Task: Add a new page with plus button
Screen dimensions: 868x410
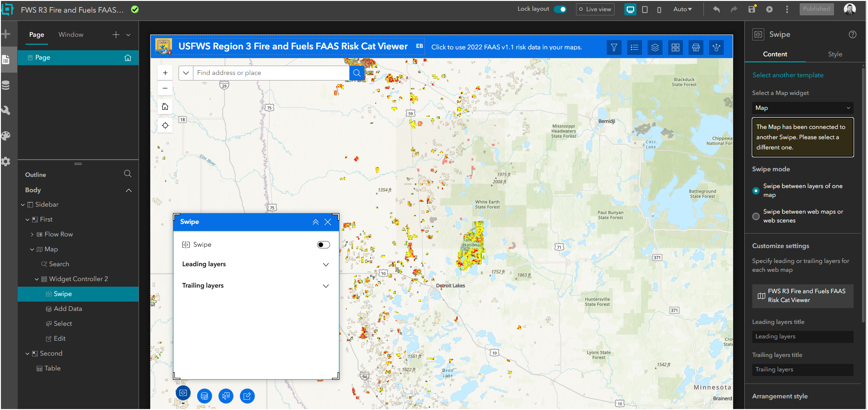Action: (116, 35)
